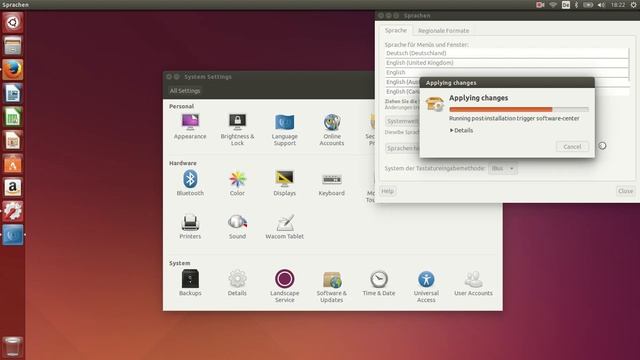Open Sound settings
Image resolution: width=640 pixels, height=360 pixels.
coord(237,227)
